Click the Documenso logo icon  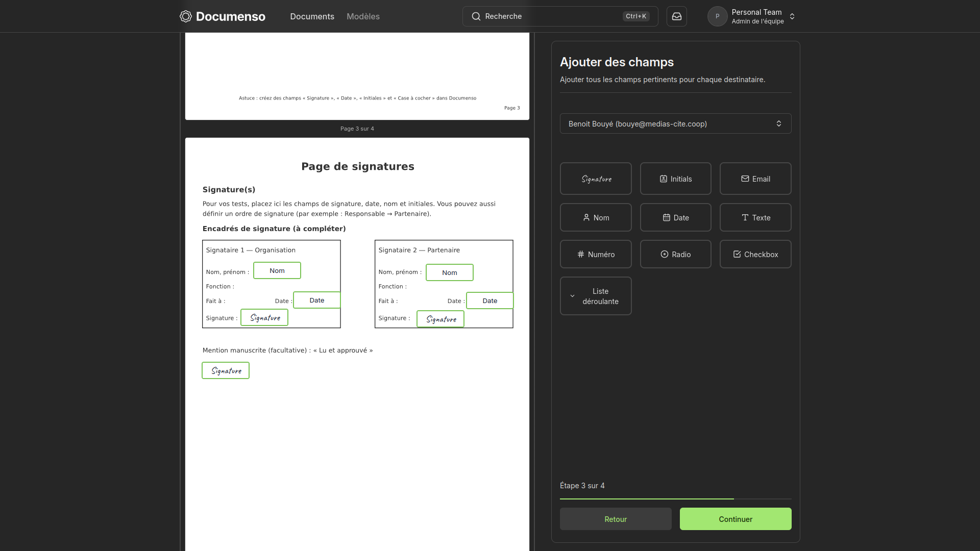(186, 16)
